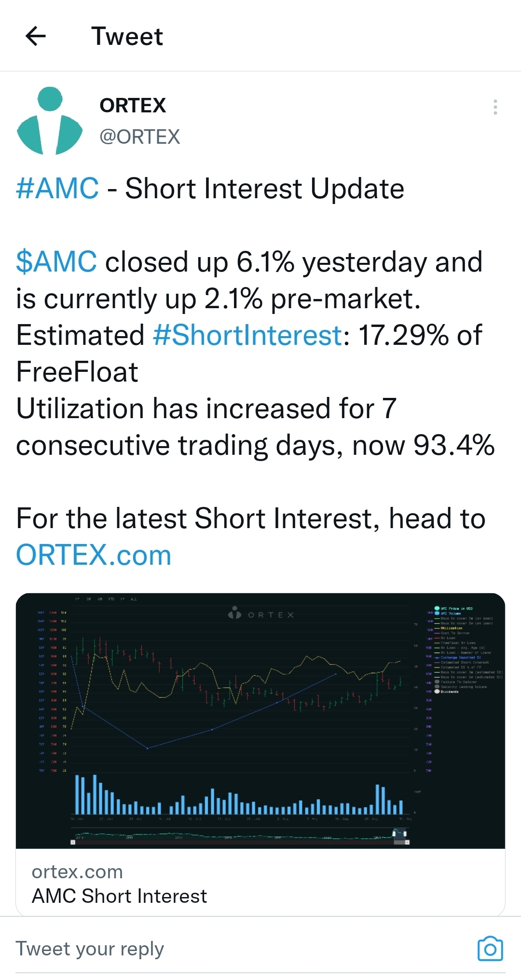Open the ORTEX display name profile
Screen dimensions: 521x980
coord(133,105)
